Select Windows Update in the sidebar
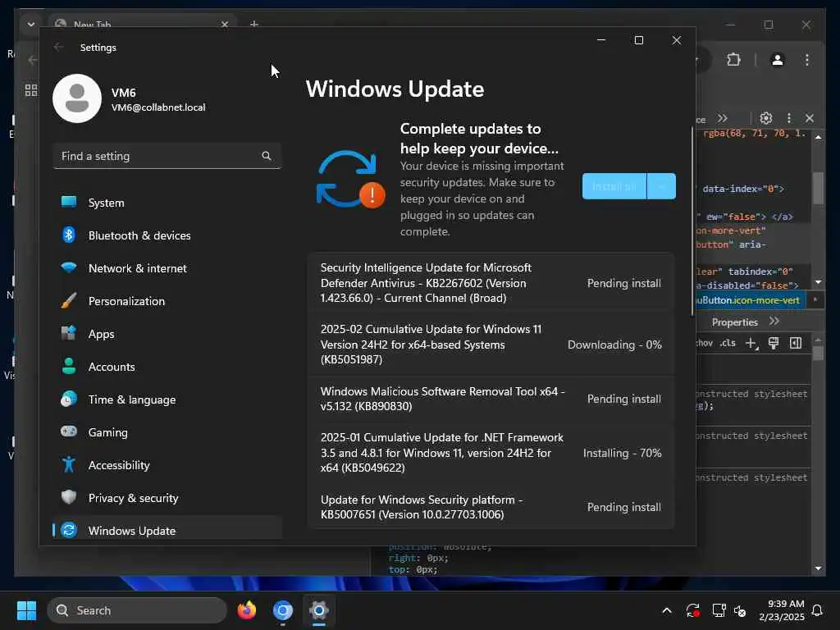840x630 pixels. pos(167,531)
